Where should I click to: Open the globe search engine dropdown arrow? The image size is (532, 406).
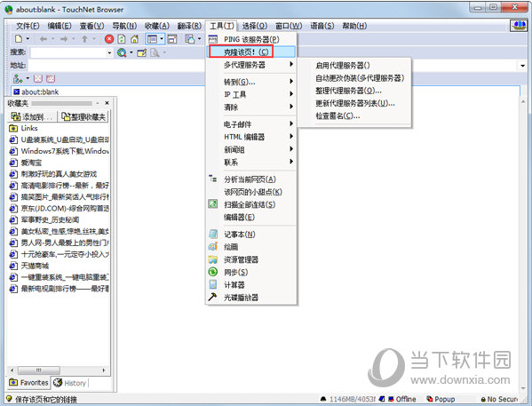(131, 52)
